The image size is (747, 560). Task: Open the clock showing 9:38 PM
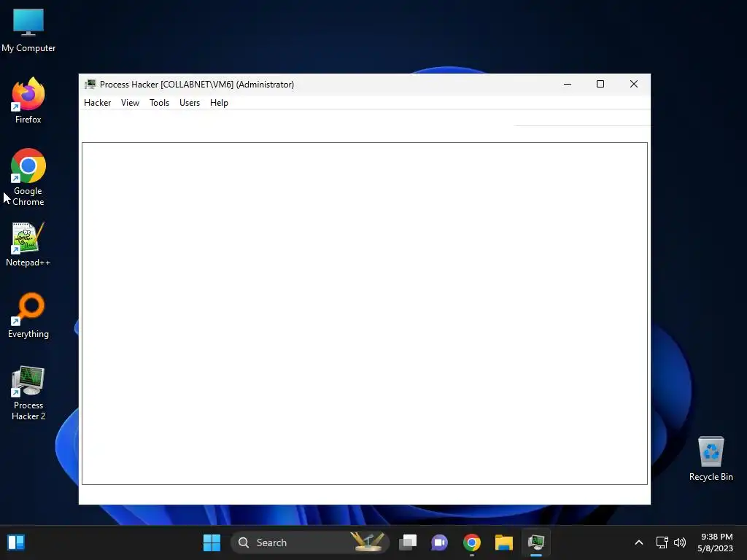715,542
